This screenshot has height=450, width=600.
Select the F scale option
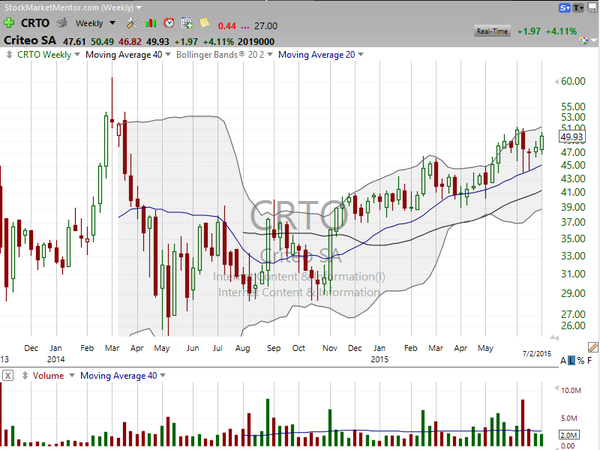click(590, 360)
